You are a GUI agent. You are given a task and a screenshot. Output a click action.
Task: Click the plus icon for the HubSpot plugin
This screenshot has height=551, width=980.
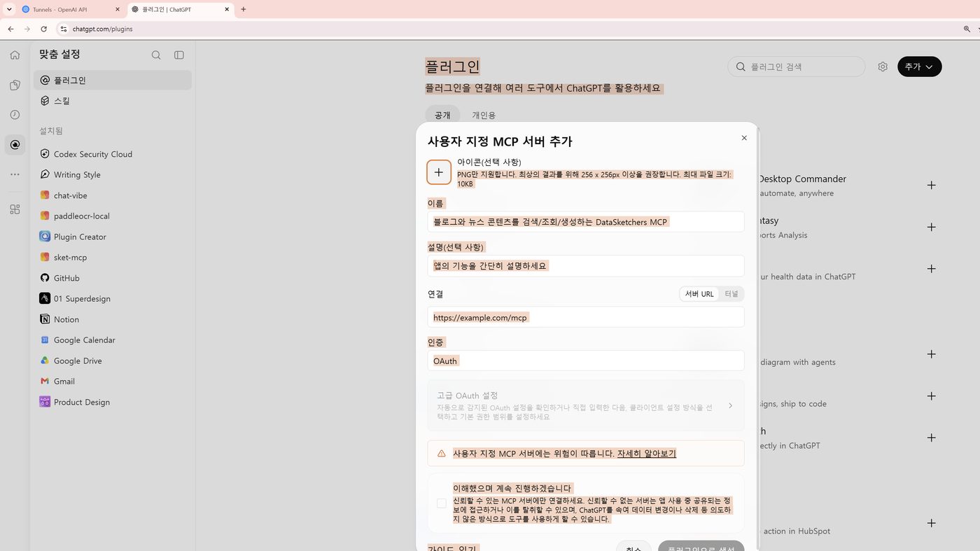click(931, 523)
